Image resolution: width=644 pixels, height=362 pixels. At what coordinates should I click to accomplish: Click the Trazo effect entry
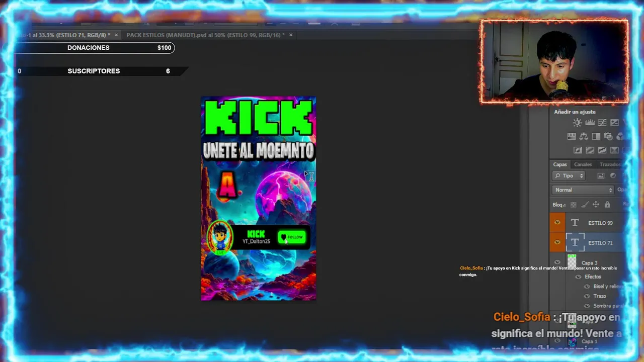click(x=600, y=296)
